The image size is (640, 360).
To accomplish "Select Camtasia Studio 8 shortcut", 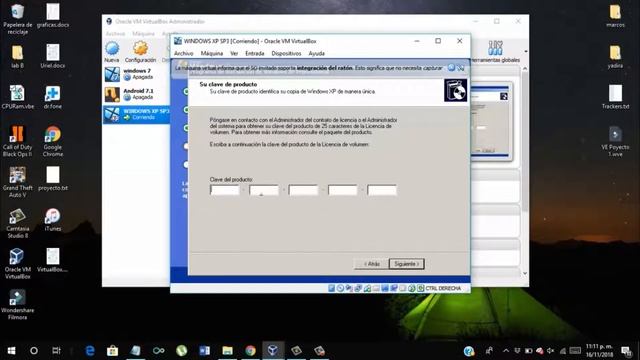I will click(x=18, y=223).
